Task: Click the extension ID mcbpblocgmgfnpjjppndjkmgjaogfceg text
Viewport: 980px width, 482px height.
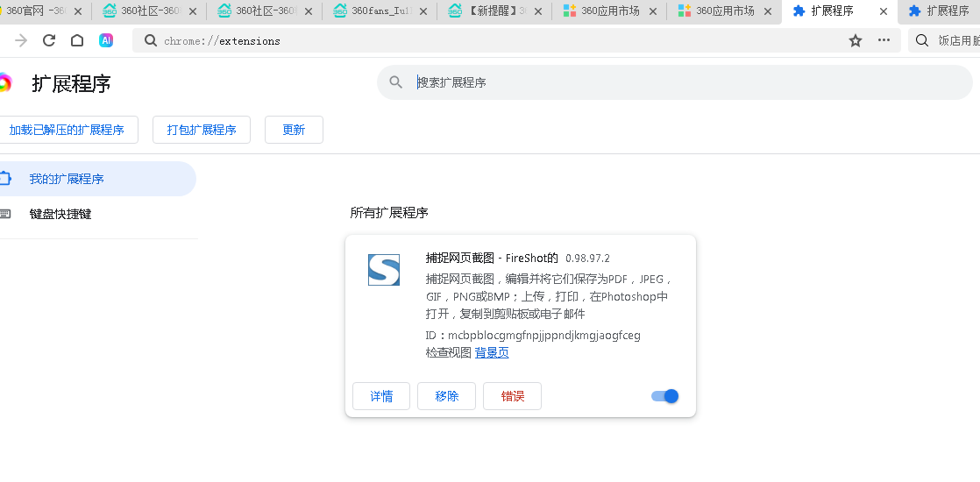Action: coord(544,335)
